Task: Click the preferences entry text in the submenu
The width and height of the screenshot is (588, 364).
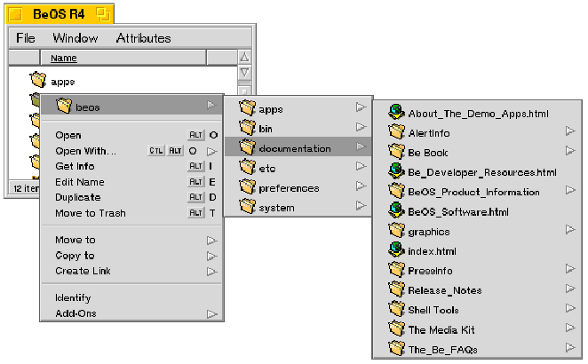Action: point(289,188)
